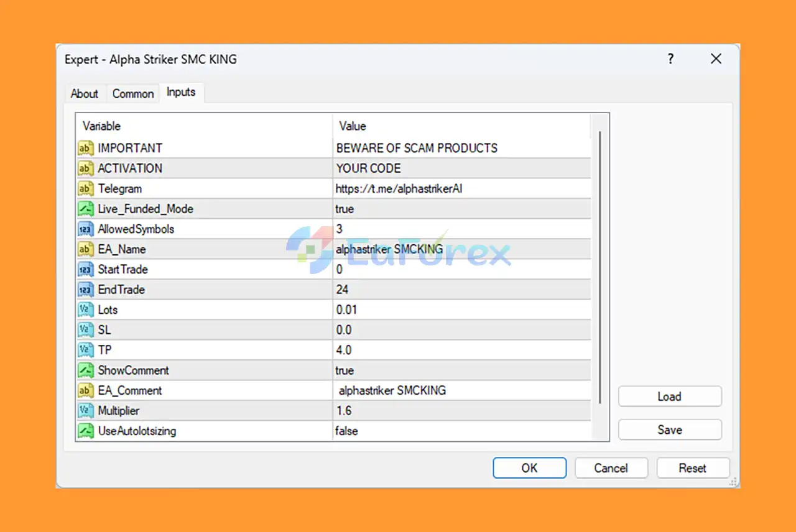
Task: Click the OK button
Action: pos(530,468)
